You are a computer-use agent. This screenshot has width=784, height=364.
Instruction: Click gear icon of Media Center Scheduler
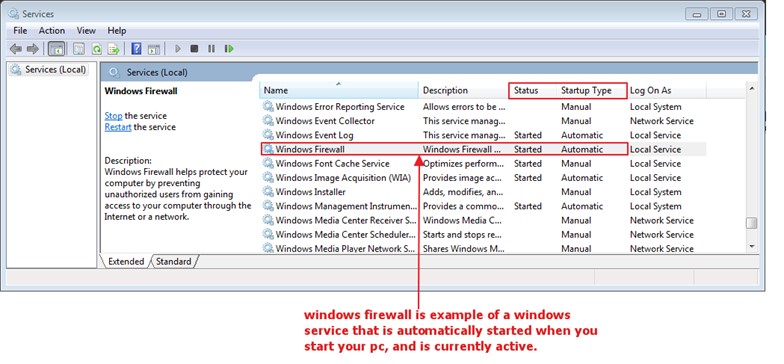pos(268,234)
